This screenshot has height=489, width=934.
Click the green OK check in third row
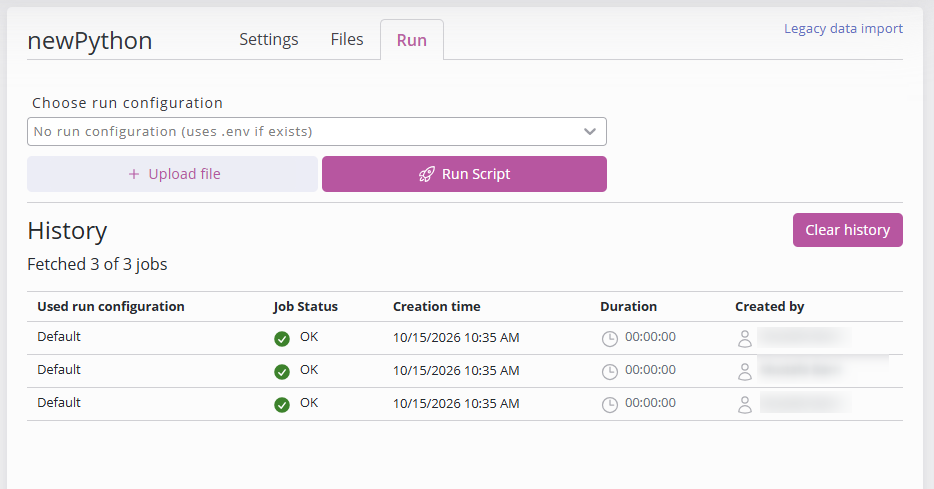point(282,405)
